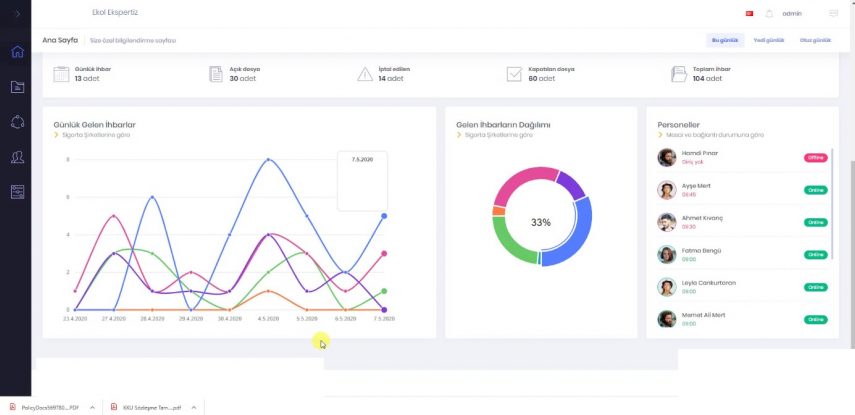Open the circular sync sidebar icon
This screenshot has height=415, width=855.
17,122
